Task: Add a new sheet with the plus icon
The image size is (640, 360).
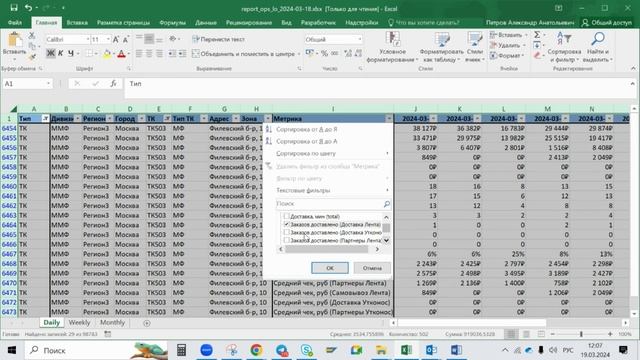Action: point(147,323)
